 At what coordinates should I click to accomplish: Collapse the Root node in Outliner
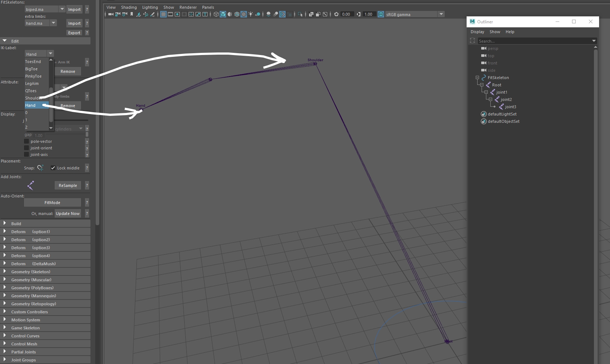(482, 85)
